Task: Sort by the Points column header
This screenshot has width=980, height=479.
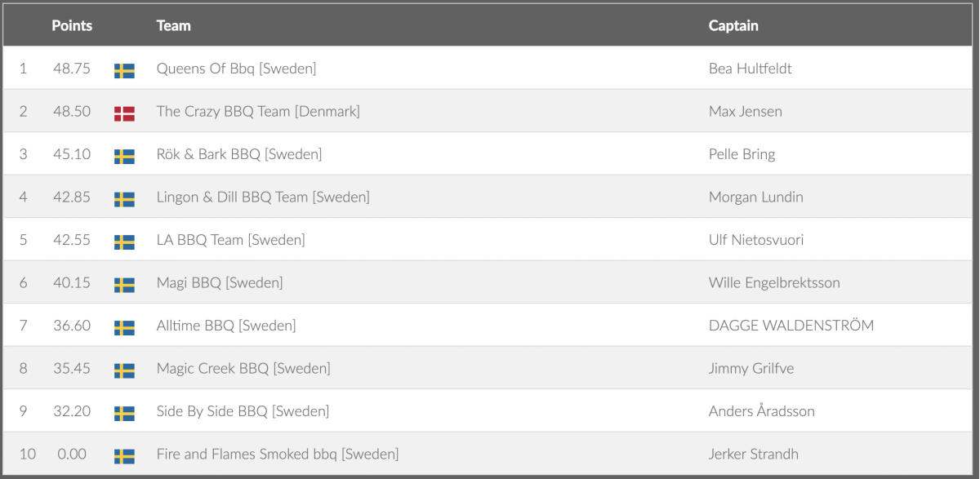Action: tap(72, 26)
